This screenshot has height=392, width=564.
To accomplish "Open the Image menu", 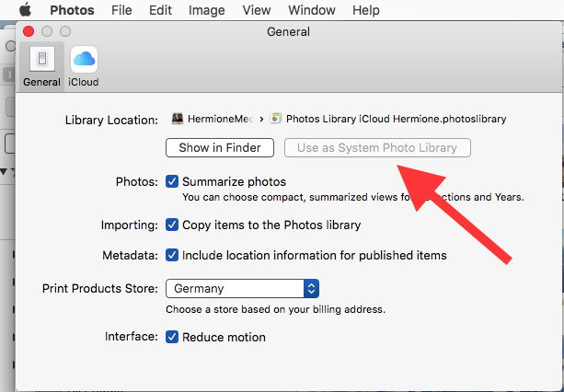I will 207,10.
